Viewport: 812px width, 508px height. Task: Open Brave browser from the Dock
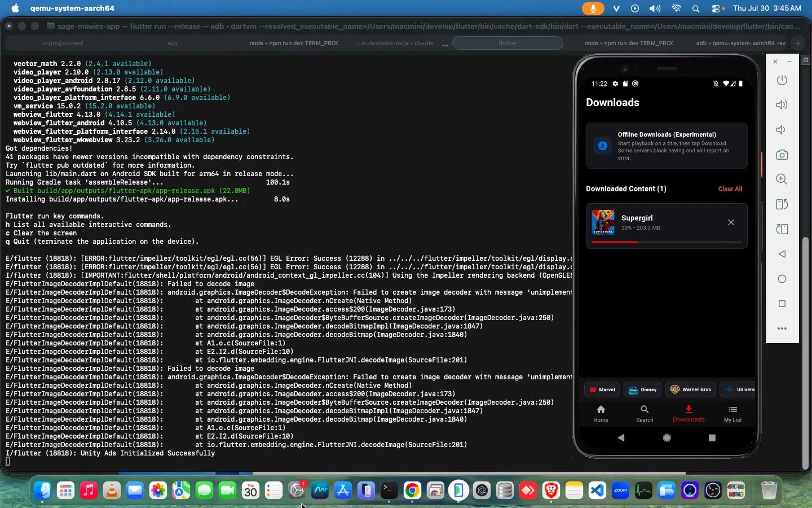(551, 491)
